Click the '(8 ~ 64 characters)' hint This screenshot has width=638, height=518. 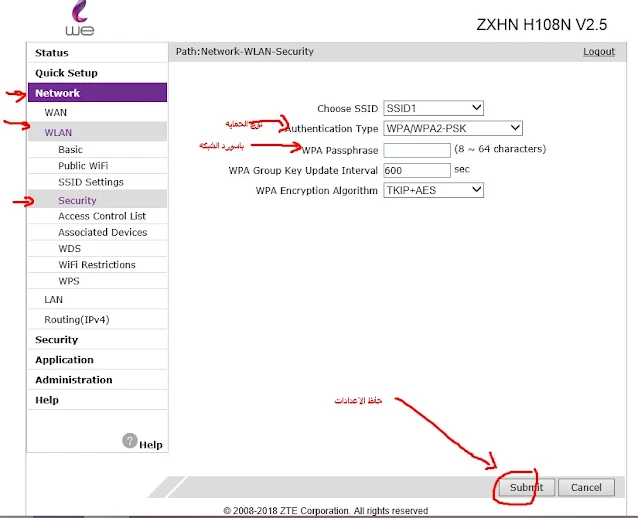pos(500,149)
